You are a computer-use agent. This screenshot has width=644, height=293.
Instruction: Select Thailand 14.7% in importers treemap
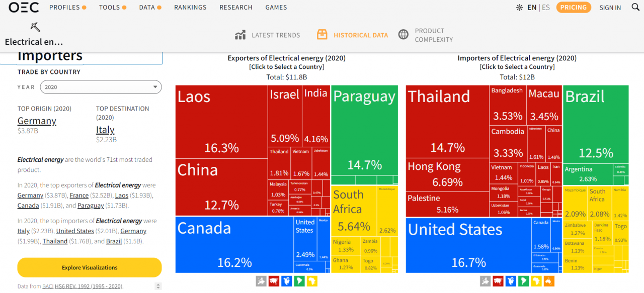tap(447, 122)
